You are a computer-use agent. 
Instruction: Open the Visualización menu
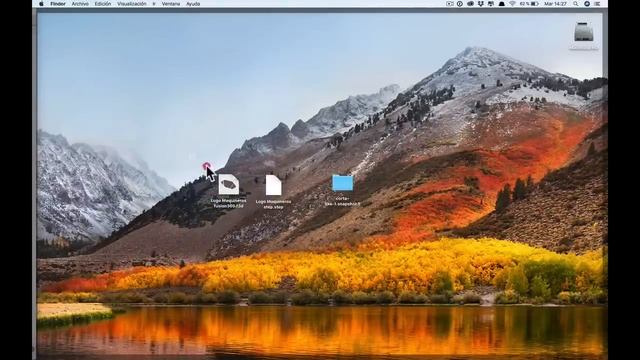coord(131,4)
